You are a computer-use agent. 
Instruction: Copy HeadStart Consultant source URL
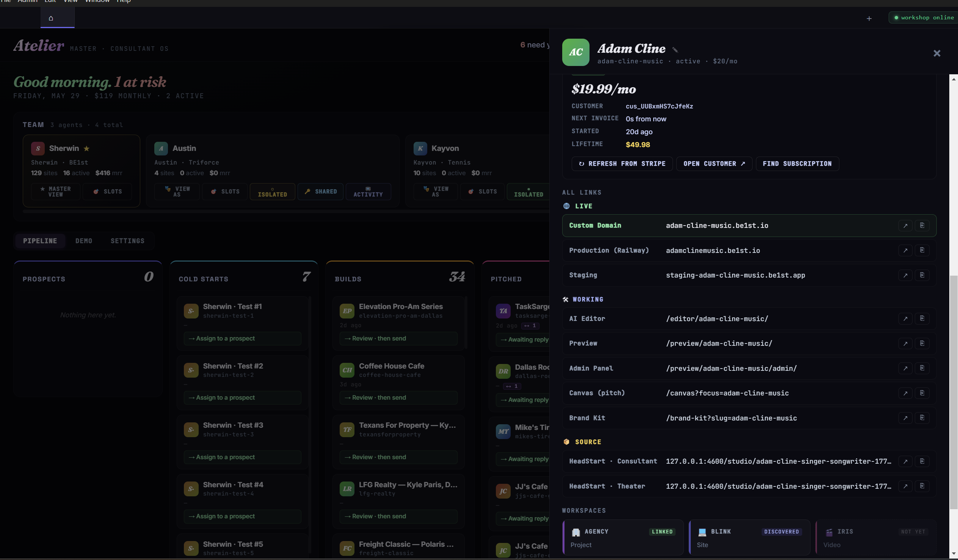click(x=922, y=461)
